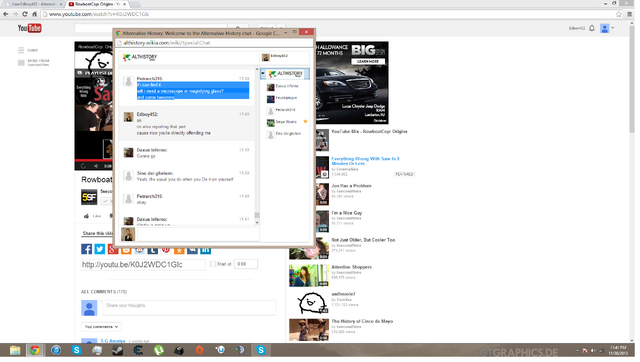
Task: Open the 'Top comments' sort dropdown
Action: pyautogui.click(x=101, y=327)
